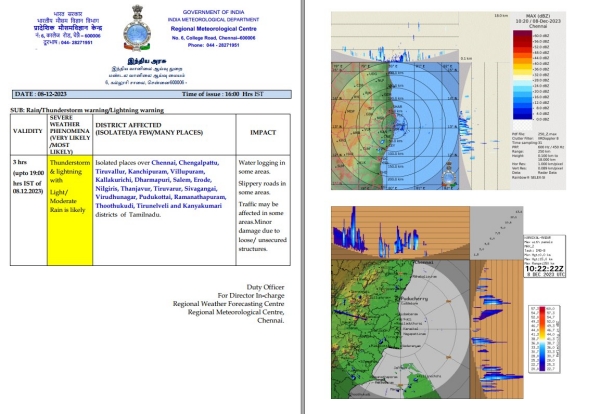This screenshot has width=600, height=414.
Task: Click the Kallakurichi, Dharmapuri, Salem, Erode line
Action: point(153,180)
